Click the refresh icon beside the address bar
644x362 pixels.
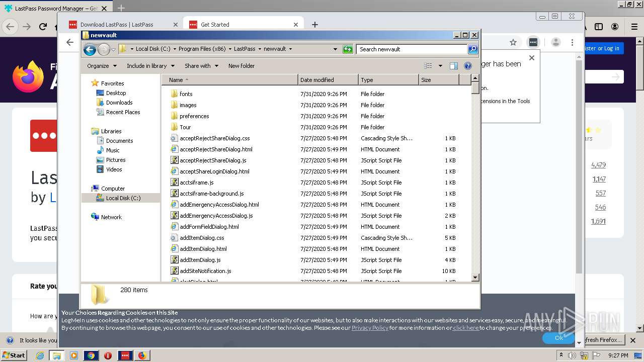(348, 49)
